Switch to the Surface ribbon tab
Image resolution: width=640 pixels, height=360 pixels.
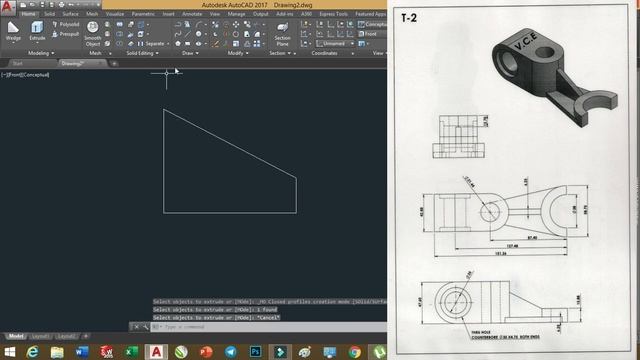[70, 14]
